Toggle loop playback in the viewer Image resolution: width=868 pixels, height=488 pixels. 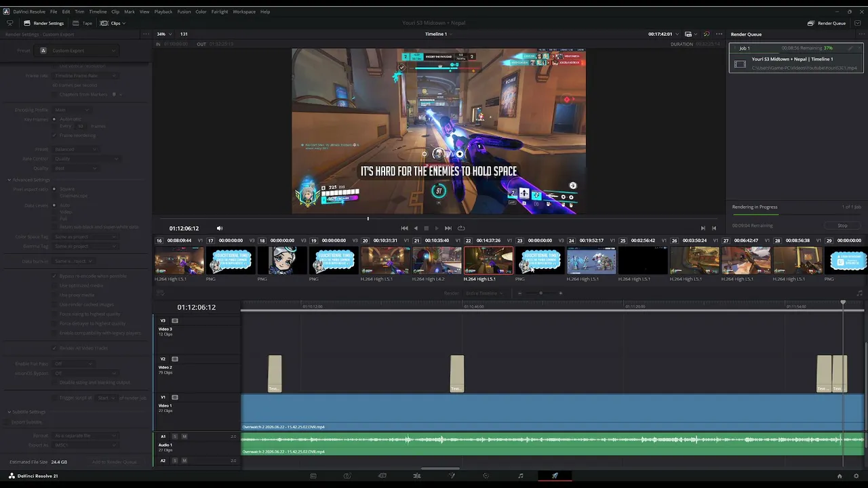pyautogui.click(x=461, y=228)
